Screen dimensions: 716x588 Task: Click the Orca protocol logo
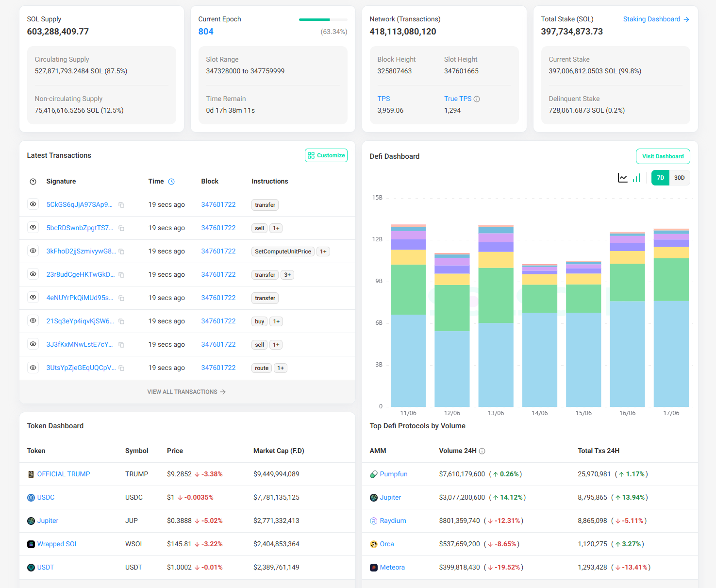tap(374, 544)
